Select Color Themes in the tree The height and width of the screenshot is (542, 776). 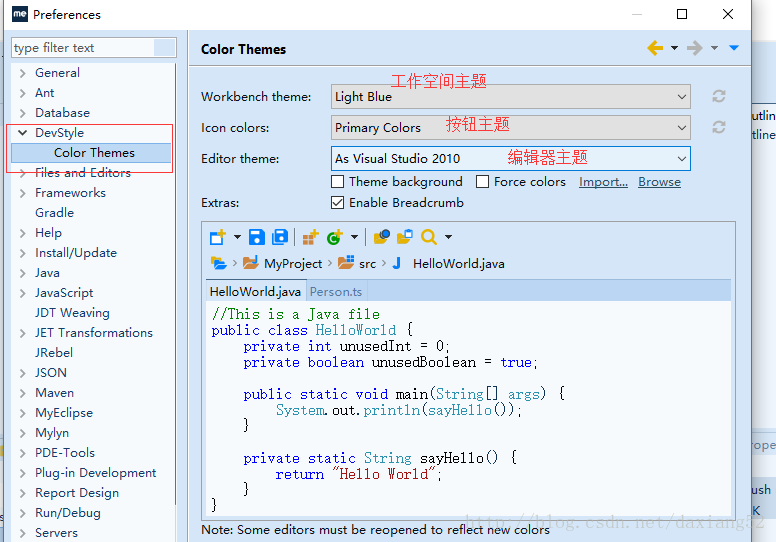click(x=94, y=152)
